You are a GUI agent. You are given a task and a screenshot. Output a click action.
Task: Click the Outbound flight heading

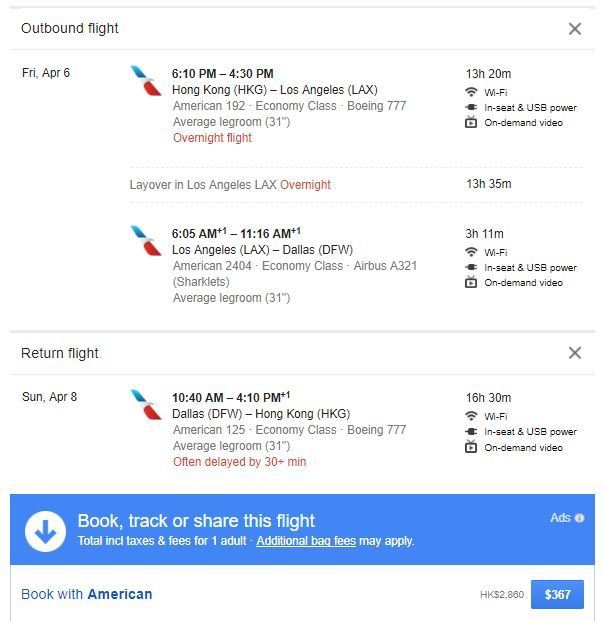[70, 29]
